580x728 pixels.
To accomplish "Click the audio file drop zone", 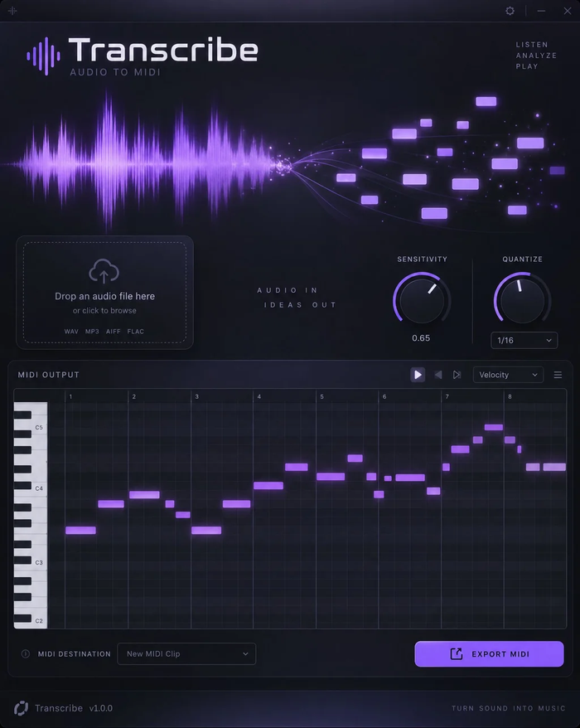I will click(105, 293).
